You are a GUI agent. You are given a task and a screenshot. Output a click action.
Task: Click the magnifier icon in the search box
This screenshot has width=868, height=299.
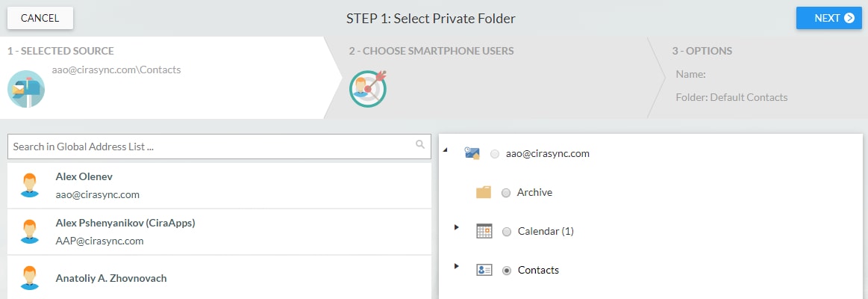pos(420,144)
